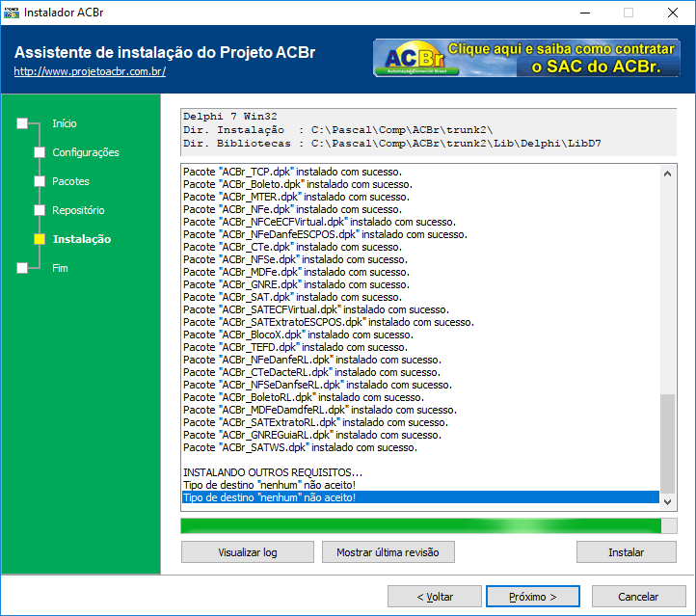Click the Instalador ACBr title bar icon
The image size is (696, 616).
click(x=12, y=13)
